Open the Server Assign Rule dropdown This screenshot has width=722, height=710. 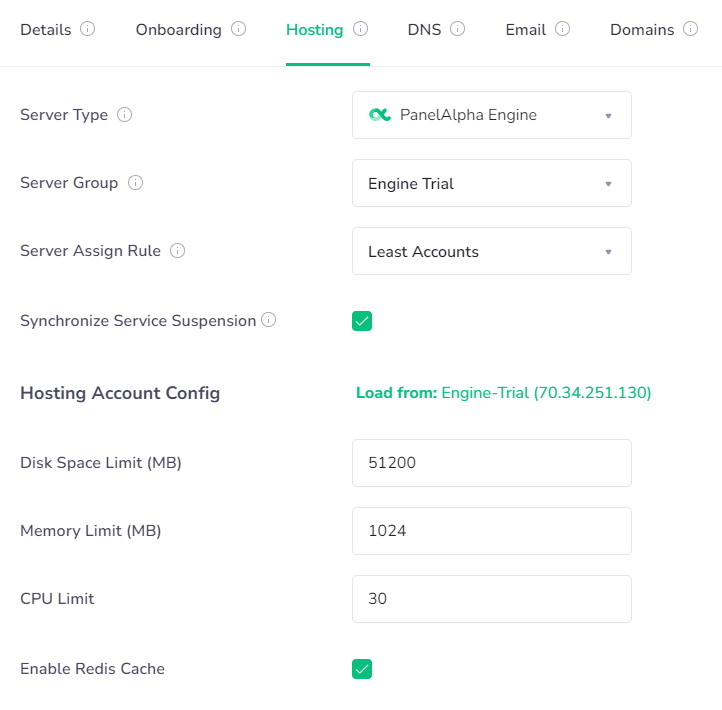click(x=492, y=251)
